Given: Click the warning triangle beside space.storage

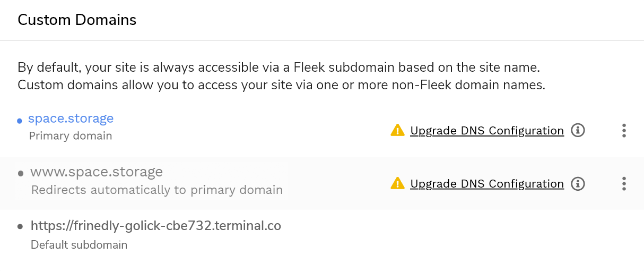Looking at the screenshot, I should (x=397, y=130).
